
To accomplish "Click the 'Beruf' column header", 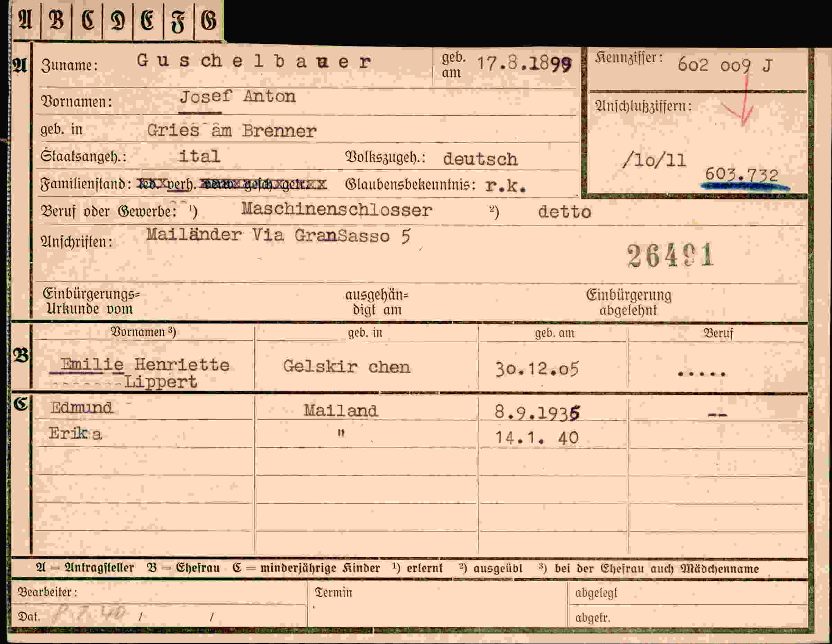I will pos(718,333).
